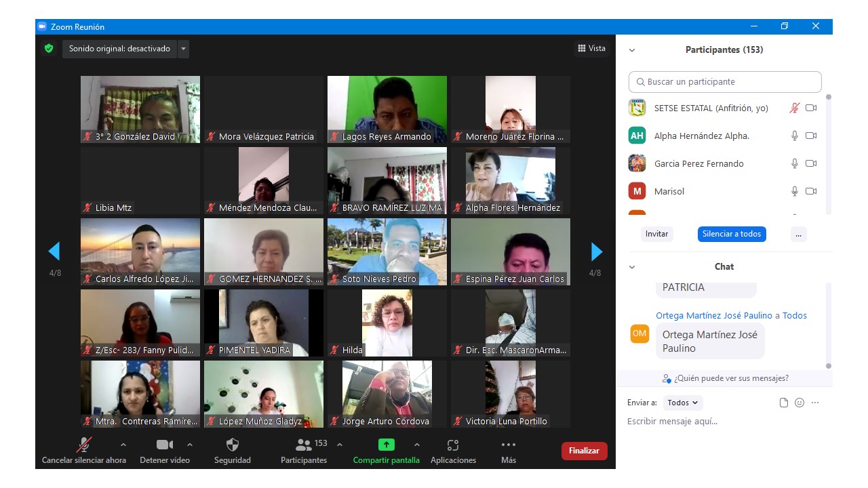Select PIMENTEL YADIRA video tile
Image resolution: width=868 pixels, height=488 pixels.
click(264, 323)
